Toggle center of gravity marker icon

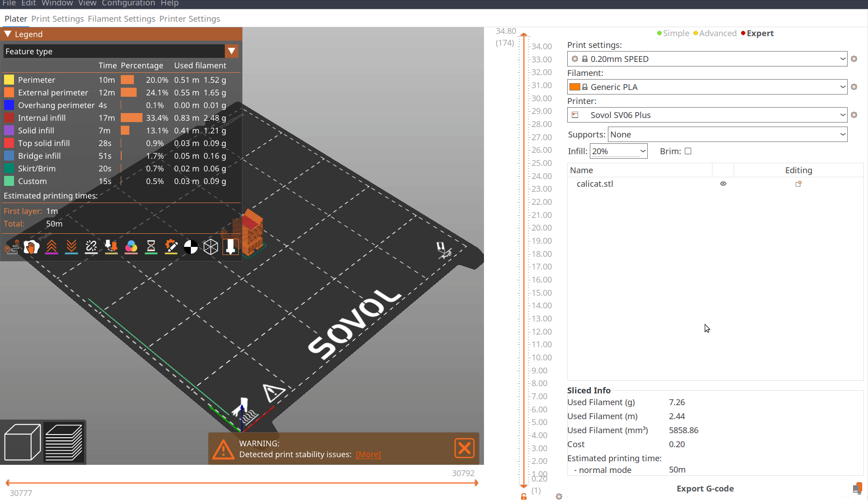click(191, 247)
